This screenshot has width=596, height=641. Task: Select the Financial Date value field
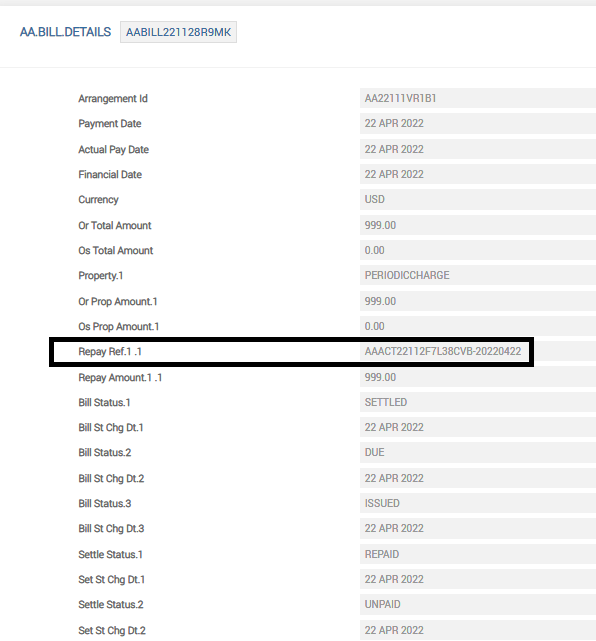[478, 174]
